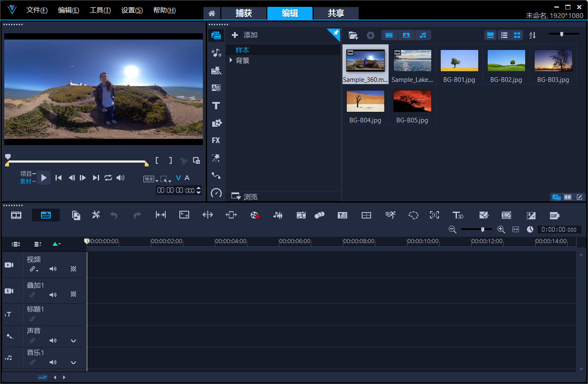Screen dimensions: 588x384
Task: Import media files folder icon
Action: click(353, 35)
